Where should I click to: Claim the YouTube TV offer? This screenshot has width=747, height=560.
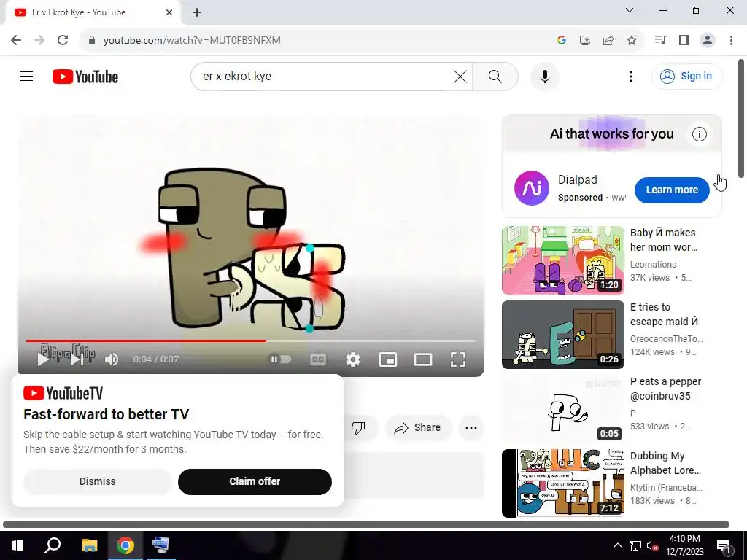coord(255,481)
